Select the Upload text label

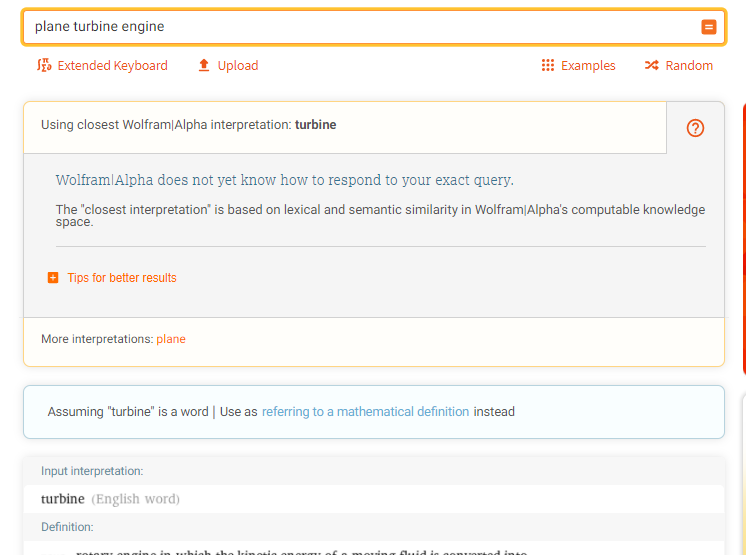(x=238, y=66)
